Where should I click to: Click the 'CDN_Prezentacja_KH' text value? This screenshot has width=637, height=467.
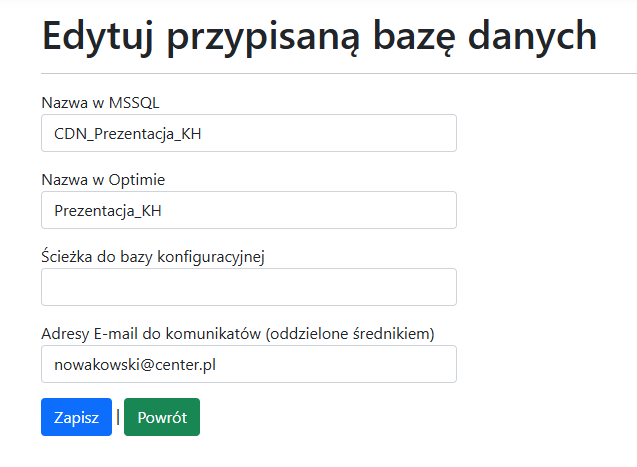coord(128,133)
